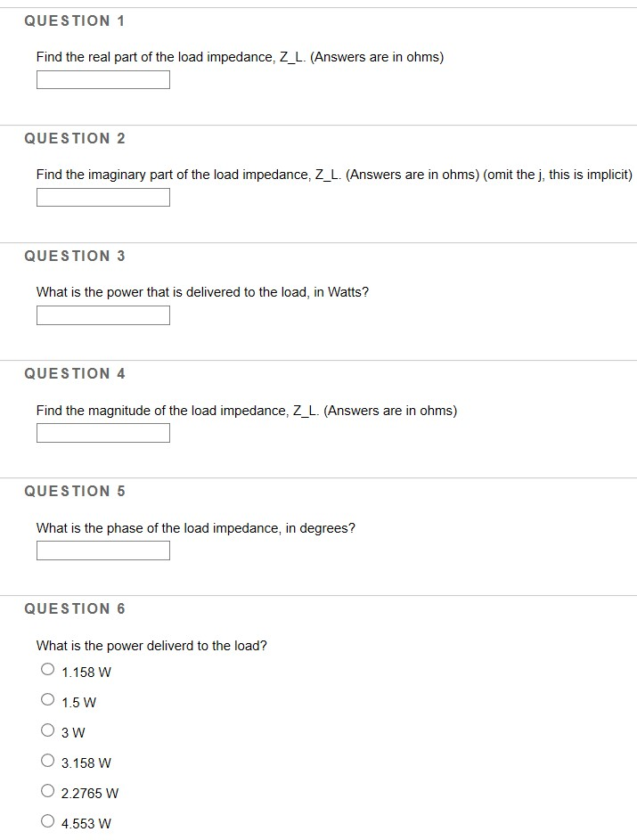This screenshot has height=840, width=637.
Task: Click the QUESTION 3 heading
Action: [x=75, y=256]
